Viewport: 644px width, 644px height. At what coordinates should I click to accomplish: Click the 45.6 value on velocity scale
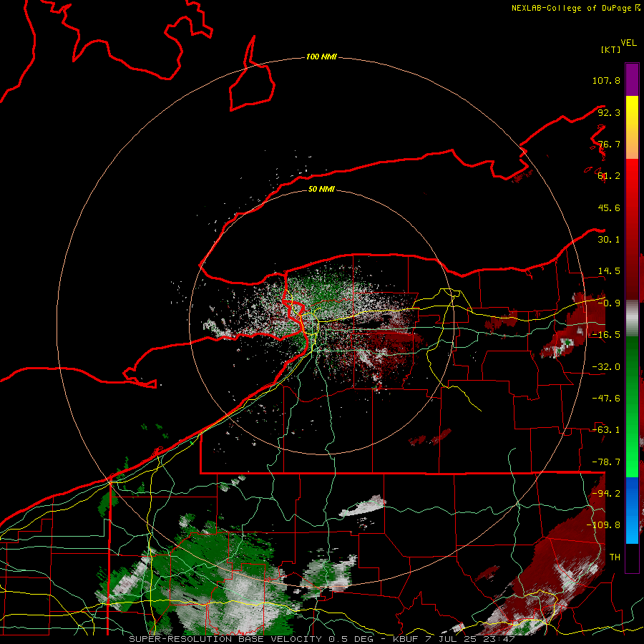609,208
